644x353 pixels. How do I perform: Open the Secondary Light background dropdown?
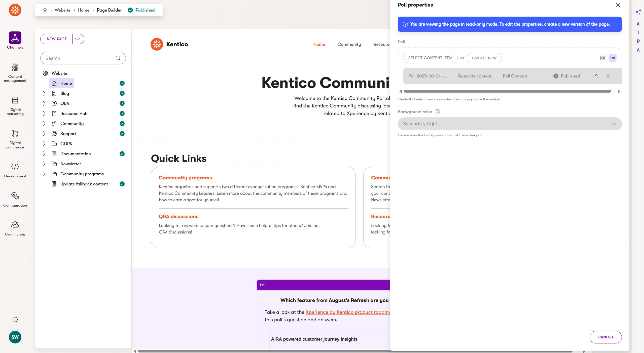[510, 124]
